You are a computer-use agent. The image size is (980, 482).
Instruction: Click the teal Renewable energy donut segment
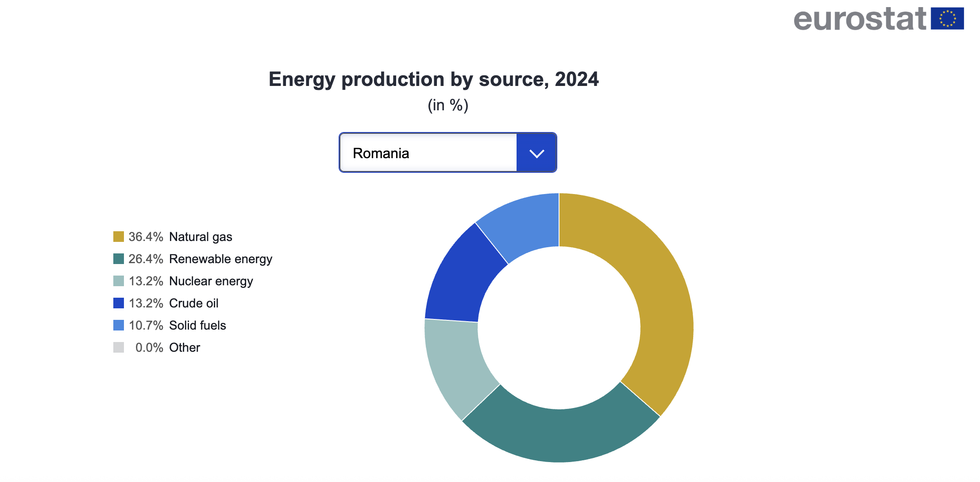click(x=562, y=435)
